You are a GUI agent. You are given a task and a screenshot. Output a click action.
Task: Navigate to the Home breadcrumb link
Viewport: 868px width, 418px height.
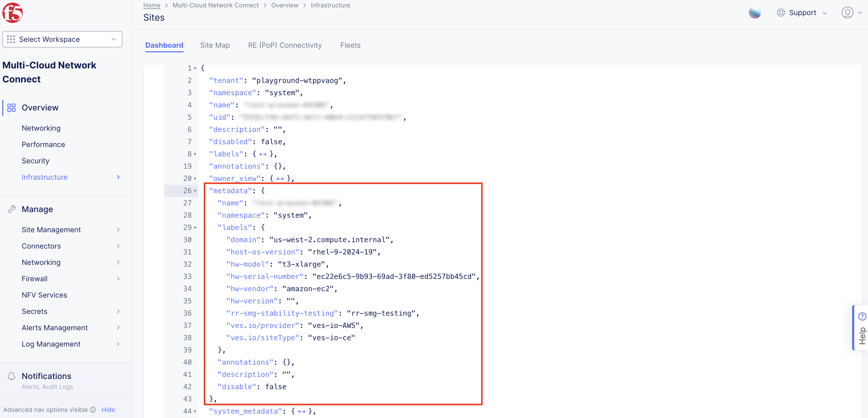click(152, 5)
